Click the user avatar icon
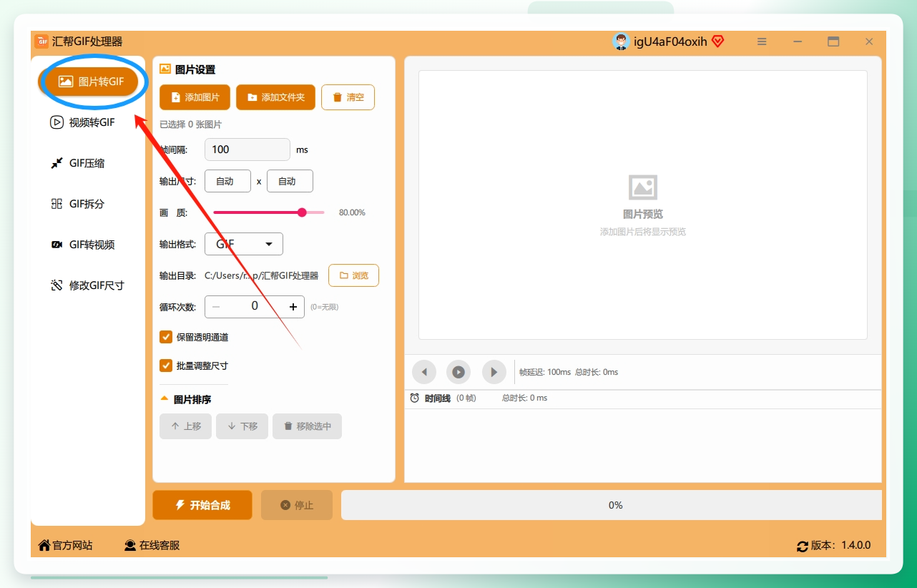 [621, 41]
